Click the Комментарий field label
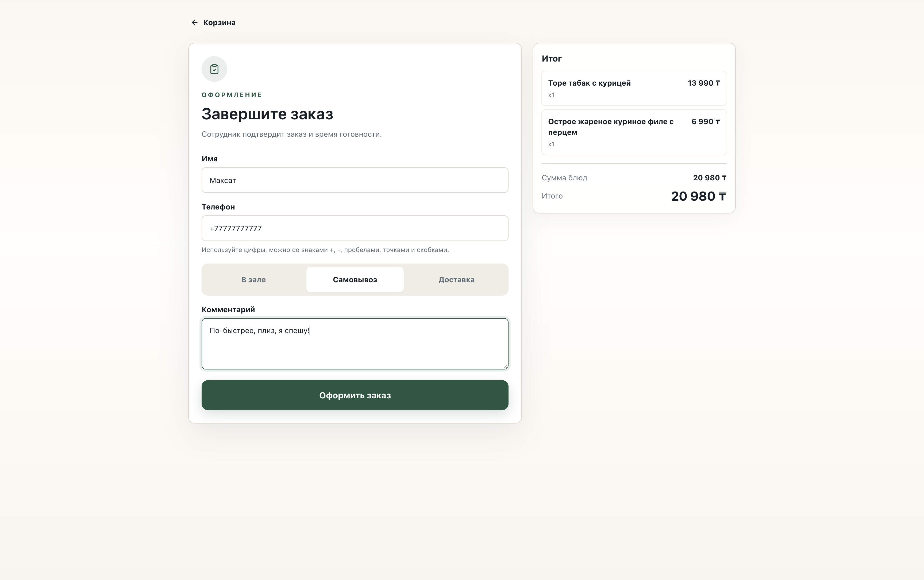 (228, 310)
